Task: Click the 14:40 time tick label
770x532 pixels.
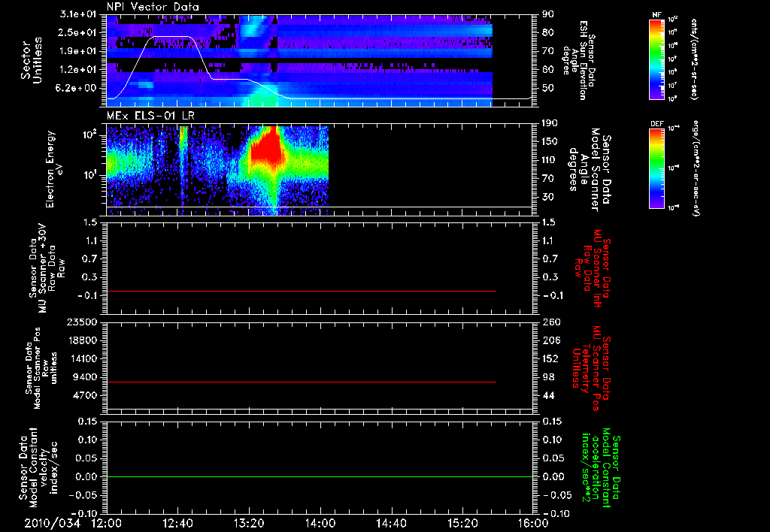Action: pos(391,523)
